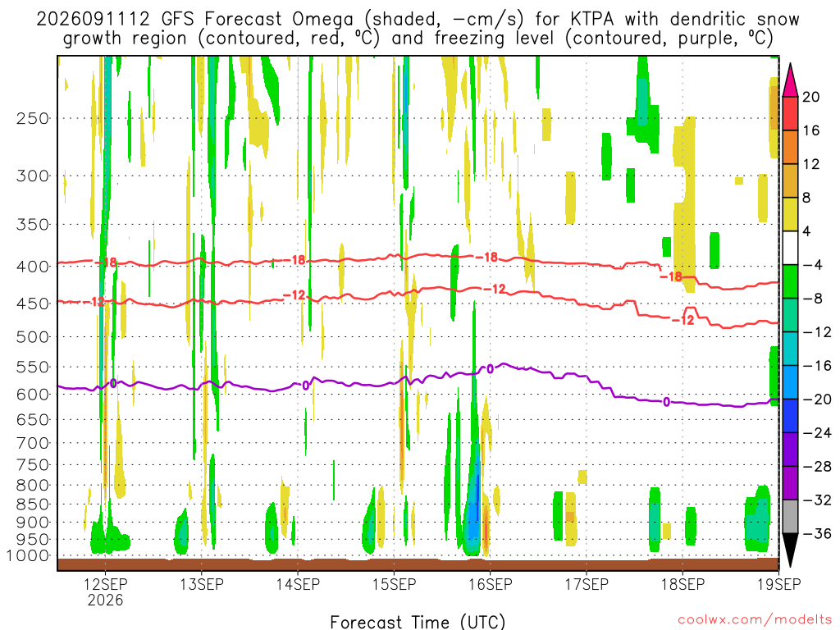Click the Forecast Time (UTC) axis title
Image resolution: width=840 pixels, height=630 pixels.
418,622
